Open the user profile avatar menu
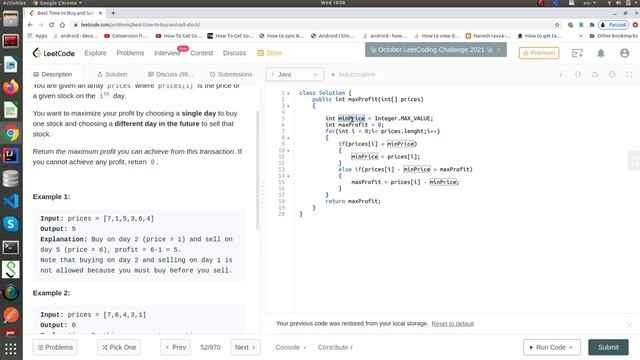 click(x=624, y=53)
